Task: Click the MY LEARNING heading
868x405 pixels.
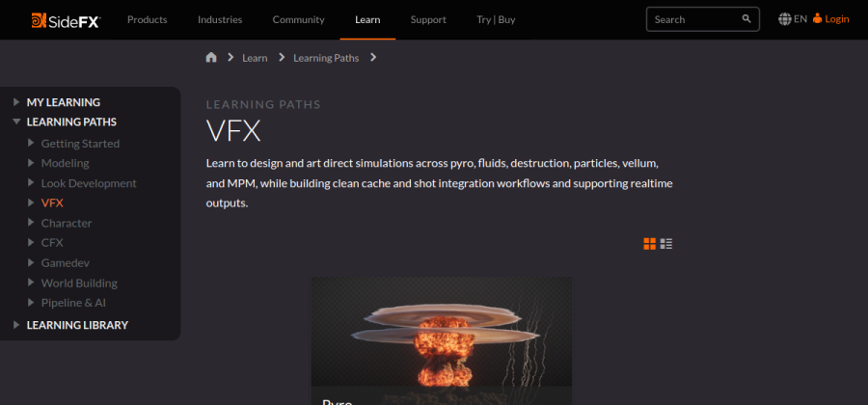Action: [x=64, y=102]
